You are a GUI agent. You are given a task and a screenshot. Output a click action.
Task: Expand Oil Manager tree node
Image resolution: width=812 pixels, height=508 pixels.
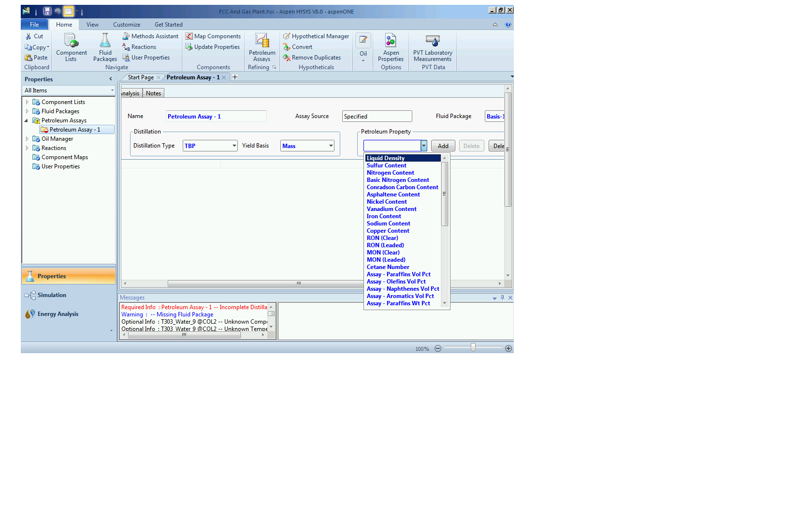click(27, 139)
